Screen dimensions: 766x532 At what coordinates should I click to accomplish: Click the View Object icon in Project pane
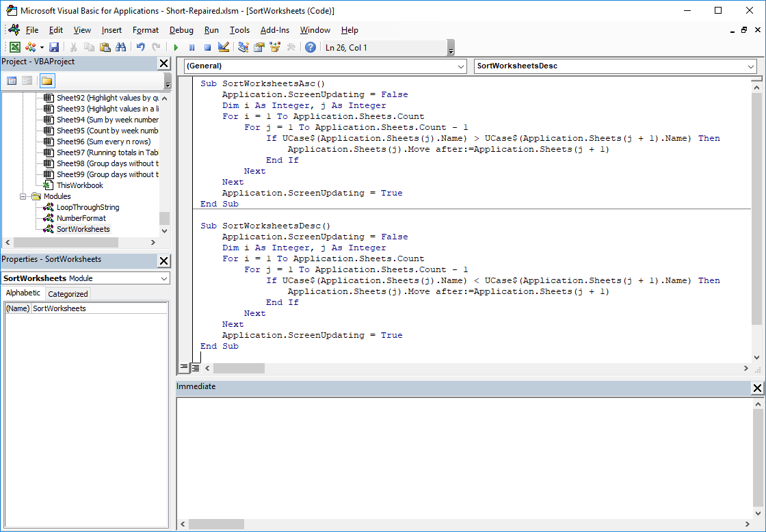coord(27,81)
